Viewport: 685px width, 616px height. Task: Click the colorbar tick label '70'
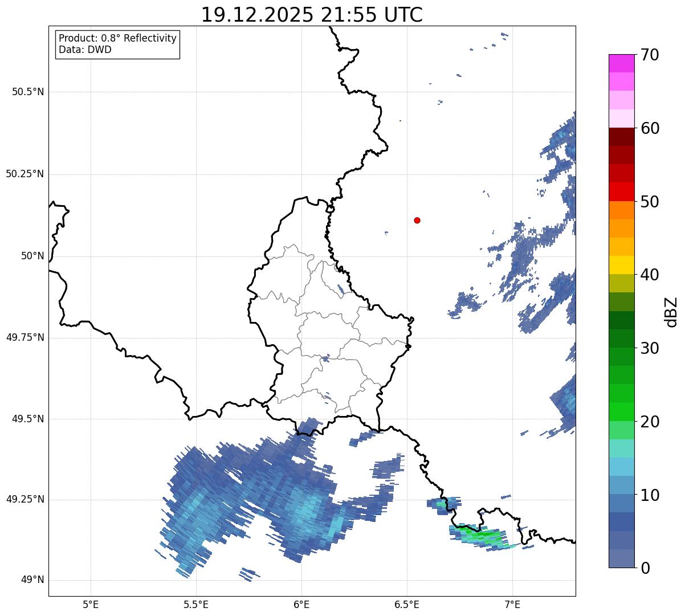point(650,55)
